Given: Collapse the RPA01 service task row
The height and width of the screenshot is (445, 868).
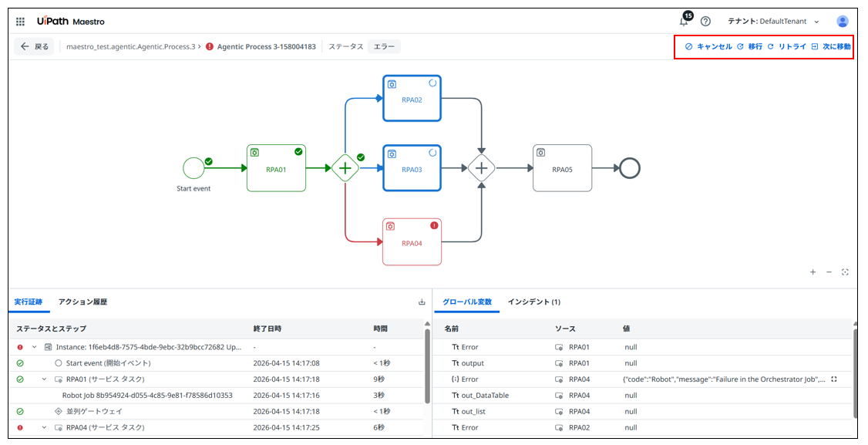Looking at the screenshot, I should pyautogui.click(x=44, y=379).
